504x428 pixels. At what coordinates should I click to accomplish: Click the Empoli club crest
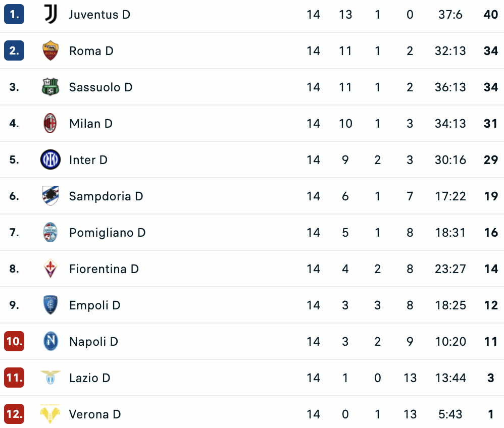click(x=51, y=305)
